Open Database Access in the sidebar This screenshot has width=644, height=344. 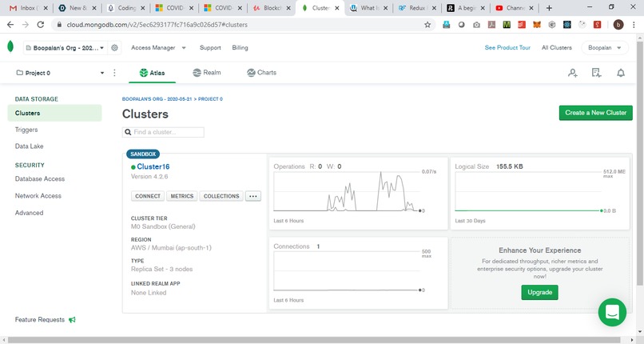tap(40, 178)
